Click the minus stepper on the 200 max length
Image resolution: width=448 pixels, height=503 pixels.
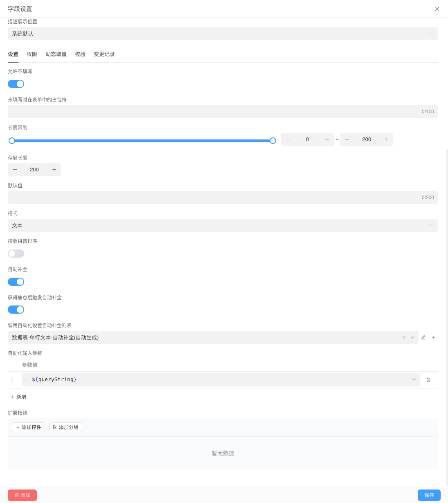[x=347, y=139]
